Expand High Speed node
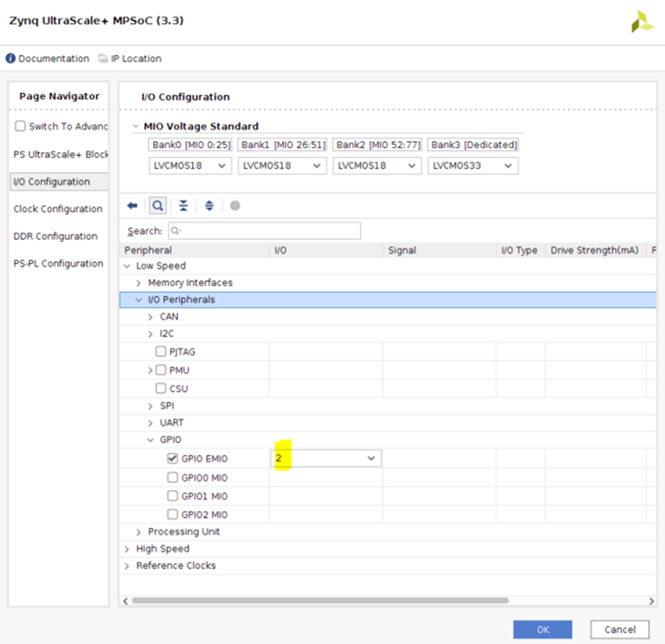This screenshot has height=644, width=665. click(x=127, y=549)
